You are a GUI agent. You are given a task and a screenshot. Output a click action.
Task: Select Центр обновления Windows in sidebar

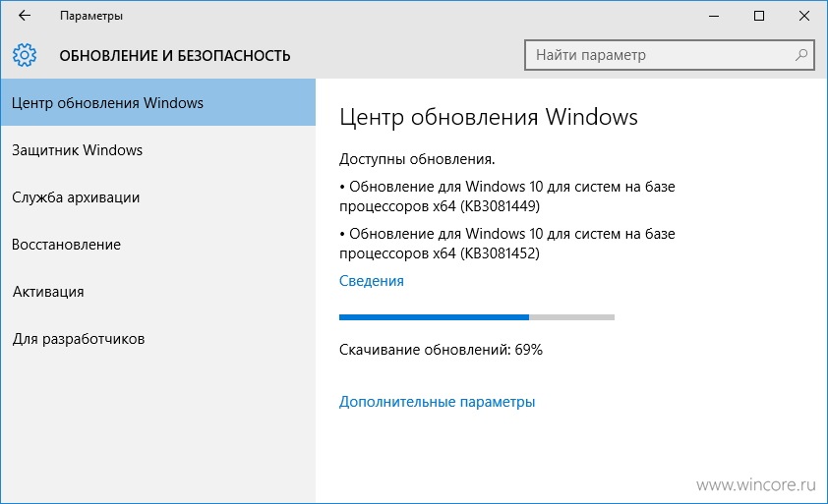(158, 102)
